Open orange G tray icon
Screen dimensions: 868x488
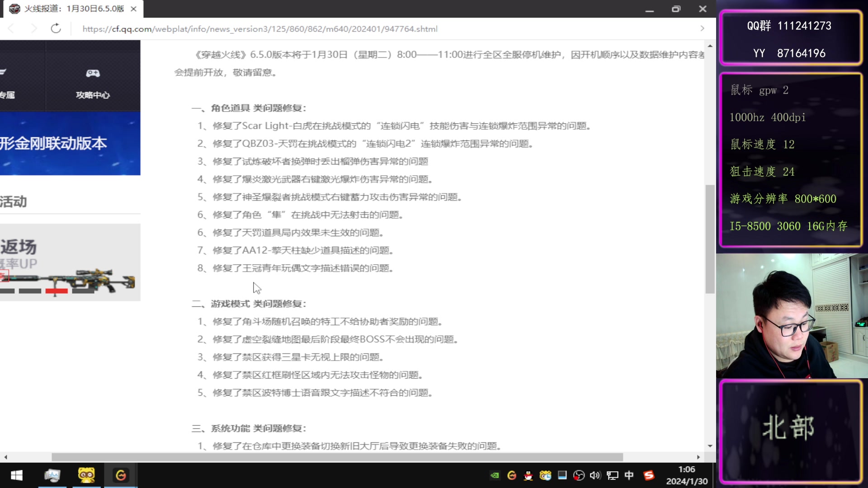click(x=512, y=475)
